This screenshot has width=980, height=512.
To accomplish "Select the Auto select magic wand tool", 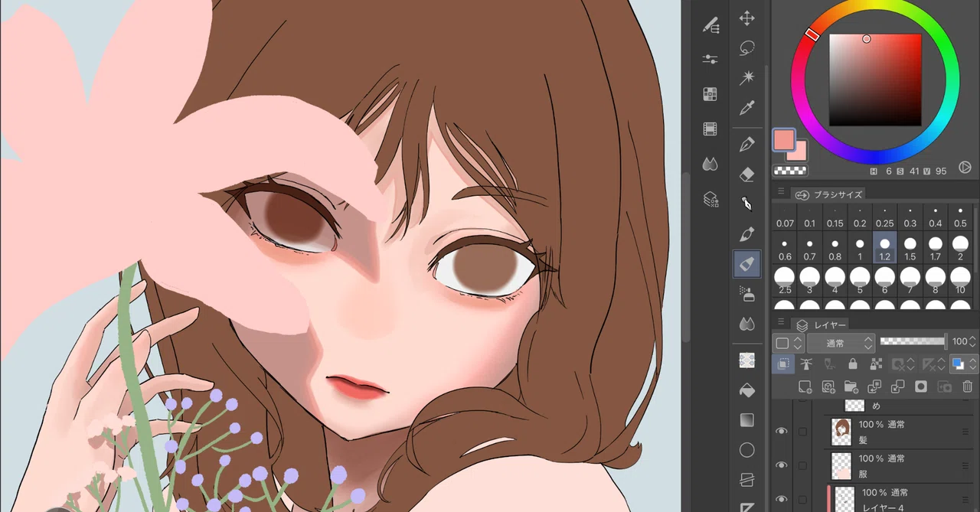I will (747, 77).
